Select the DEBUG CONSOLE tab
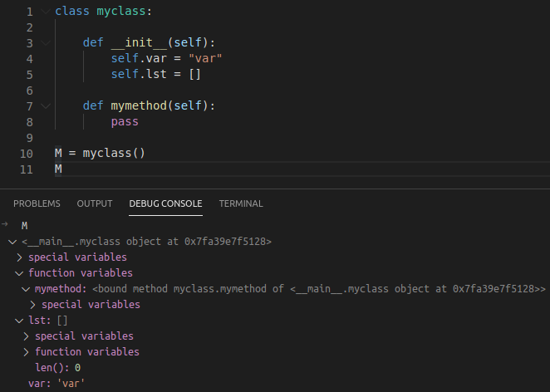 pos(165,203)
